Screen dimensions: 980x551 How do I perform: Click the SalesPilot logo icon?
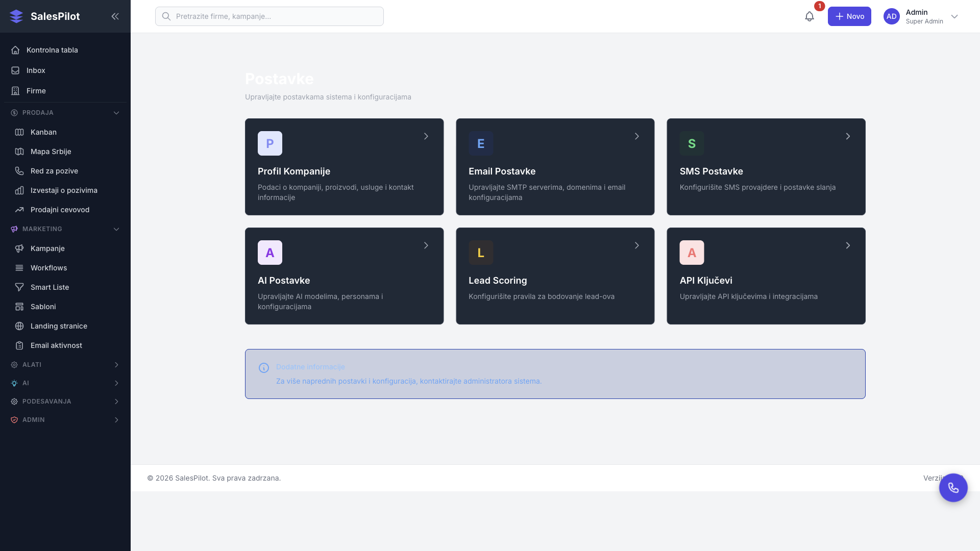[16, 16]
